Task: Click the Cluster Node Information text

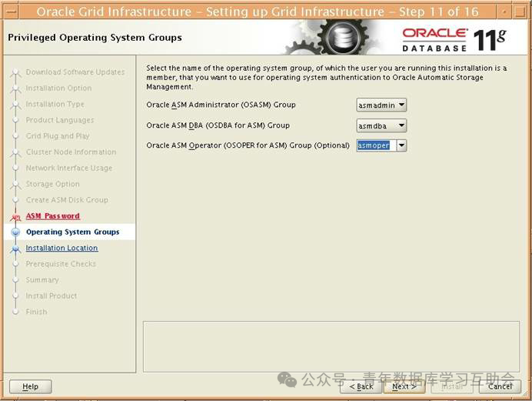Action: click(71, 152)
